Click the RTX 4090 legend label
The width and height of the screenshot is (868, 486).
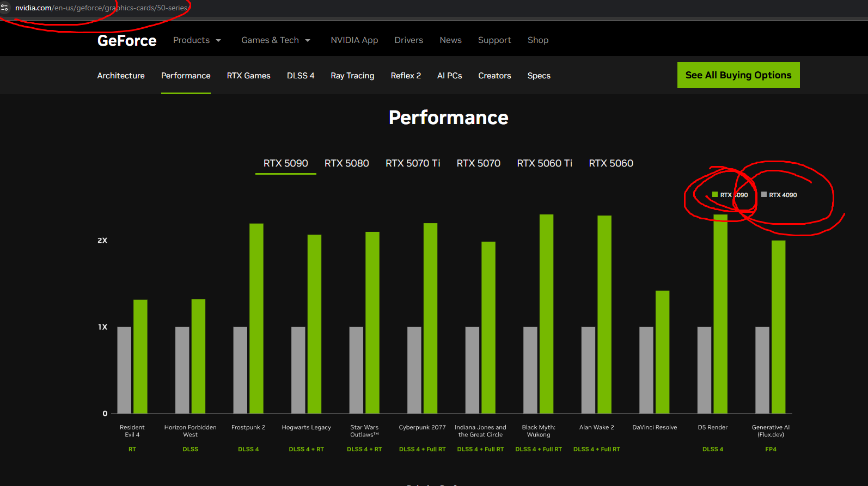tap(783, 195)
